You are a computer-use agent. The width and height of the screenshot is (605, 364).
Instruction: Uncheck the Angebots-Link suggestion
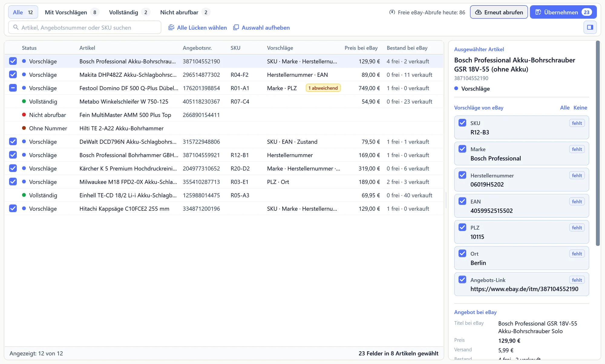462,280
